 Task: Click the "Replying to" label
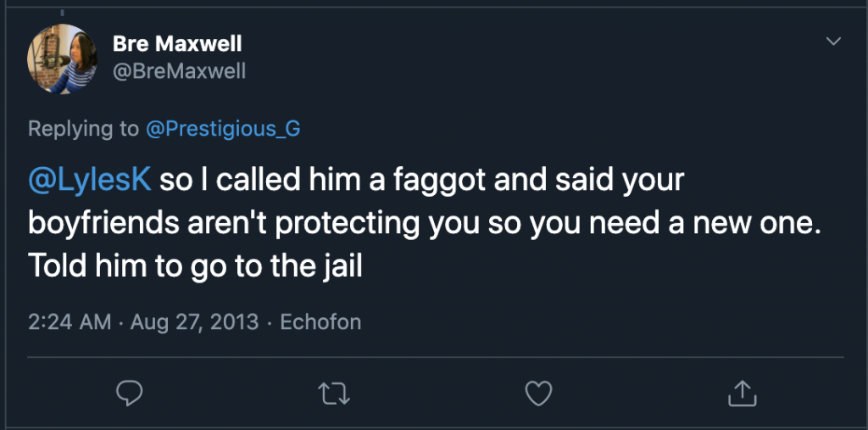[x=83, y=129]
